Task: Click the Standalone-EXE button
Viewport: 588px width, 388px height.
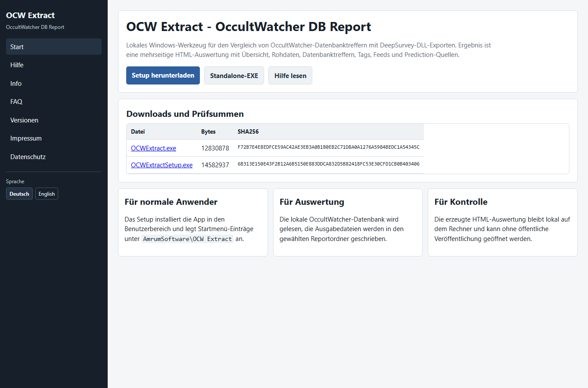Action: tap(234, 75)
